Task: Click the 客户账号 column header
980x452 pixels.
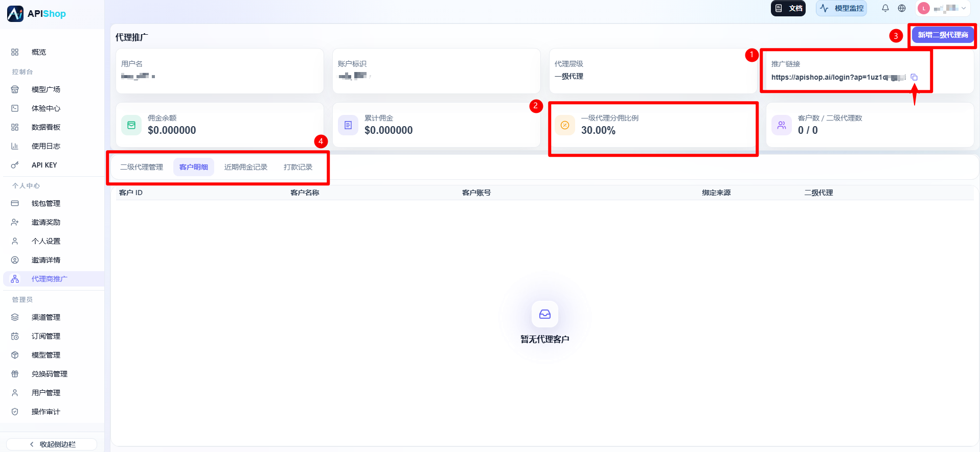Action: 476,193
